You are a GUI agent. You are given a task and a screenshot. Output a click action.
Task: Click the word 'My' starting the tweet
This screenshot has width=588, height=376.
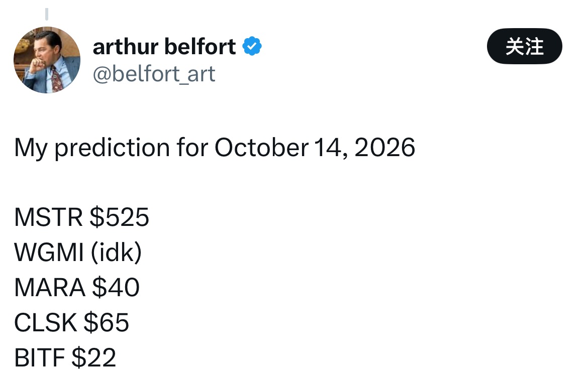(x=31, y=148)
